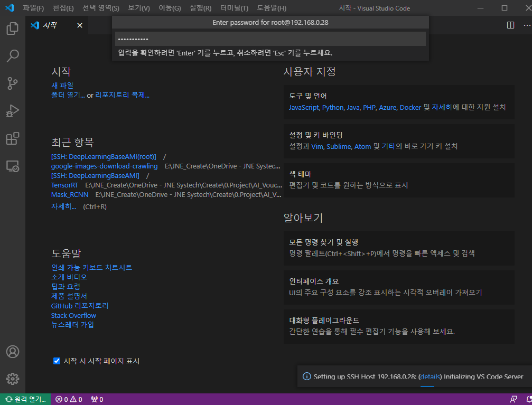Click the Atom keybinding link
The width and height of the screenshot is (532, 405).
(x=363, y=147)
